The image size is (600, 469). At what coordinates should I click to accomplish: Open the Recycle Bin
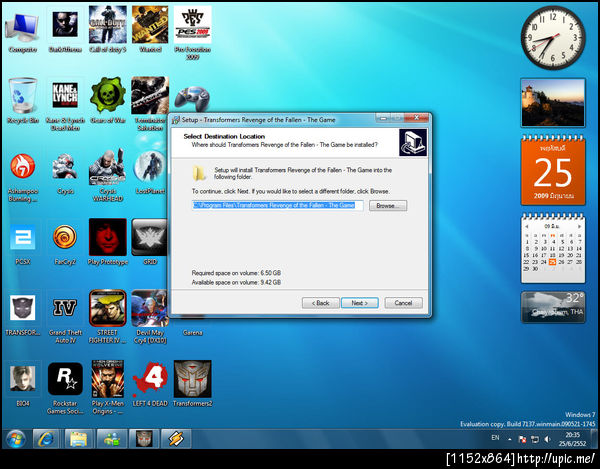[x=23, y=101]
